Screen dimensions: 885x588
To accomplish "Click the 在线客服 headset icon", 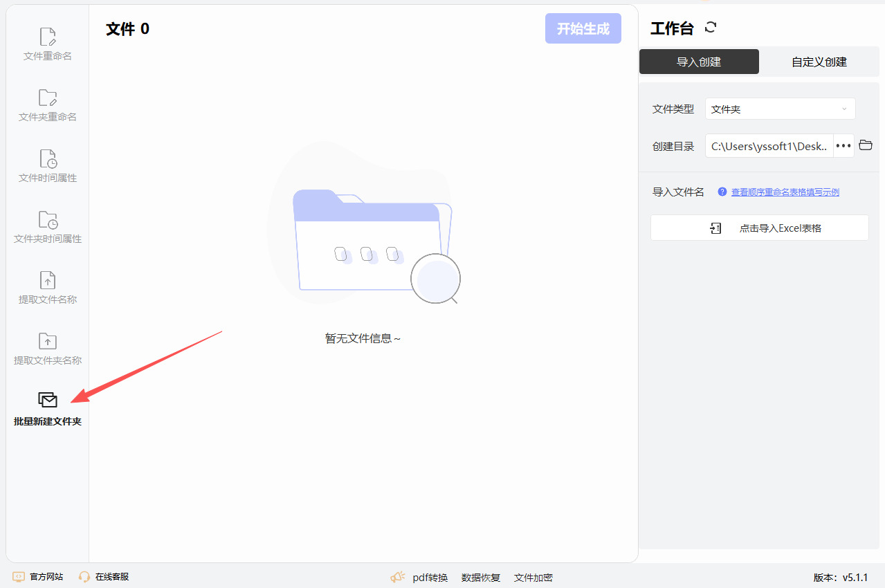I will [x=84, y=576].
